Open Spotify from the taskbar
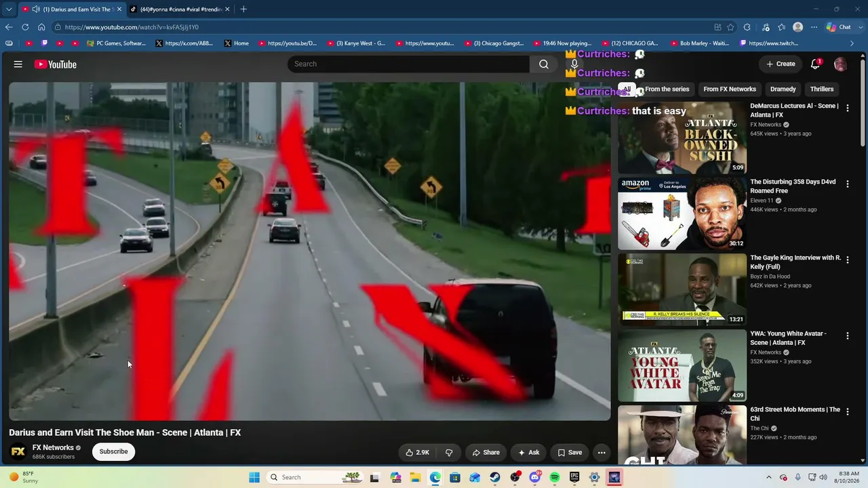 pyautogui.click(x=555, y=477)
